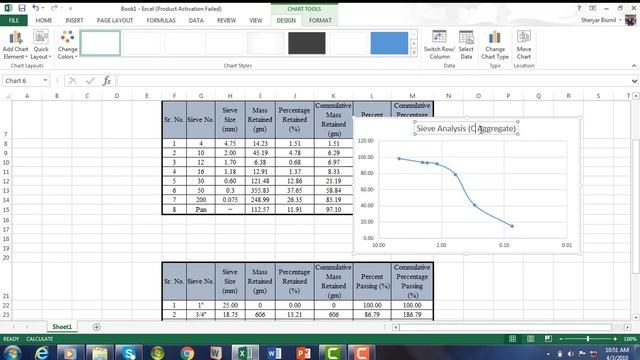Viewport: 640px width, 360px height.
Task: Click the 100% zoom level
Action: (x=630, y=339)
